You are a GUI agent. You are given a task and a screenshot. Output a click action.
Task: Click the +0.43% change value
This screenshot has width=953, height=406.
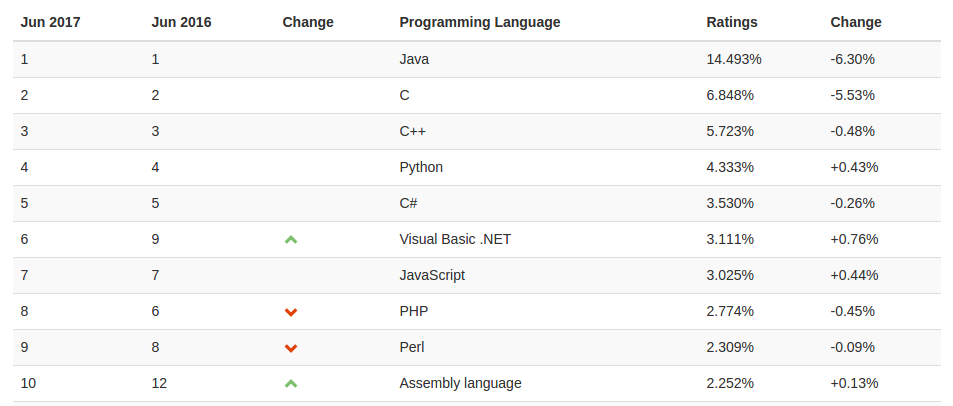coord(854,167)
